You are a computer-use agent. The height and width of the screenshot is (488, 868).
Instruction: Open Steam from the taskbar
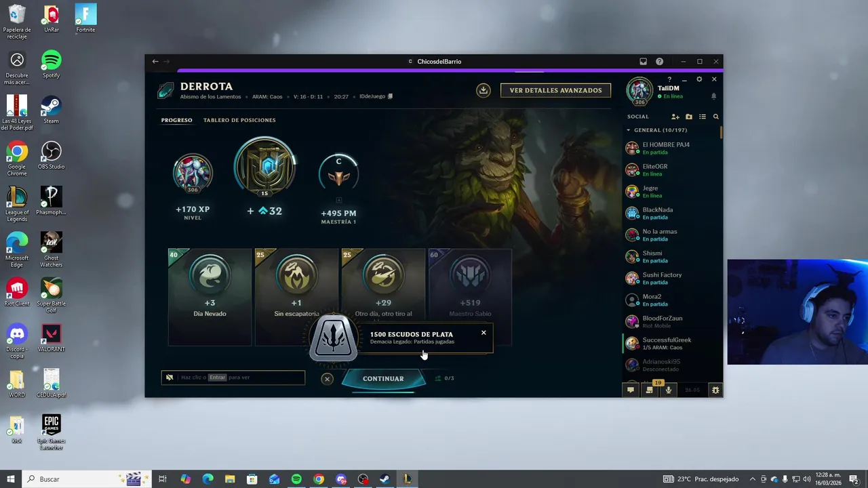pyautogui.click(x=384, y=479)
